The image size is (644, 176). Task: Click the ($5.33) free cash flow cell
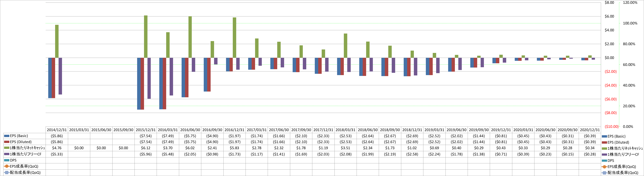[57, 154]
